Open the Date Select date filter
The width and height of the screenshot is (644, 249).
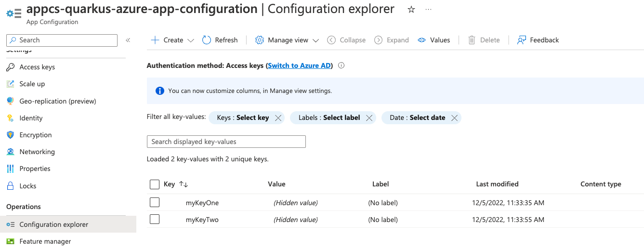(417, 118)
